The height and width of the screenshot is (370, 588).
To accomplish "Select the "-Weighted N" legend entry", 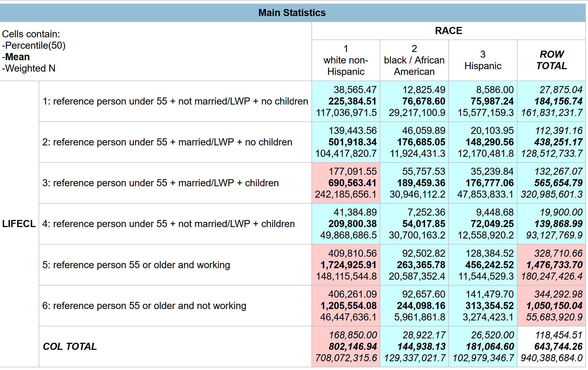I will tap(29, 68).
